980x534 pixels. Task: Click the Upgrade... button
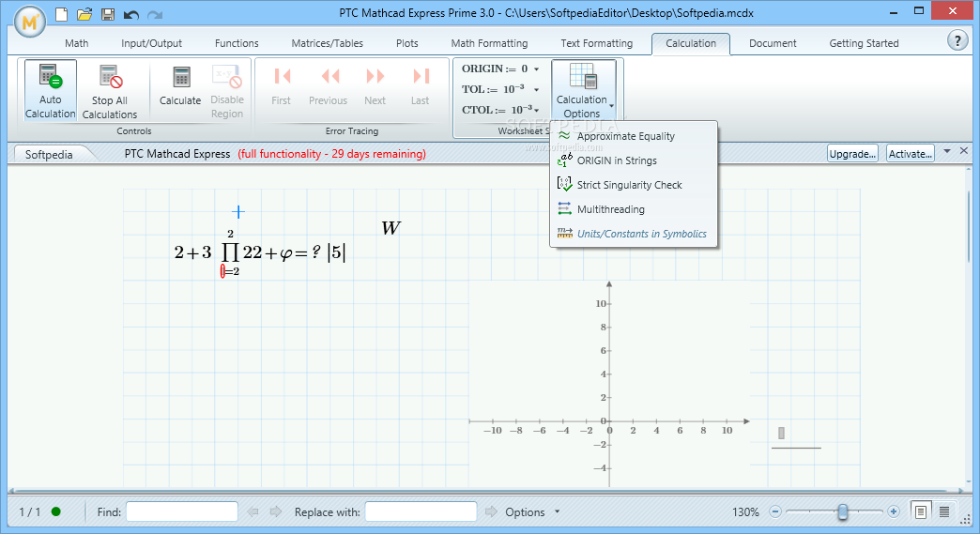tap(852, 154)
